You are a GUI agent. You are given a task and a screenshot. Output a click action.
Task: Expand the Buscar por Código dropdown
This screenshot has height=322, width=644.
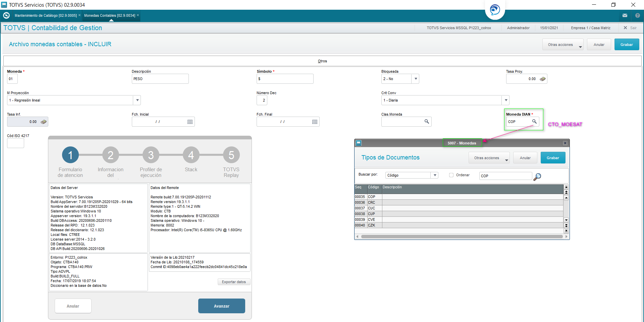(435, 175)
